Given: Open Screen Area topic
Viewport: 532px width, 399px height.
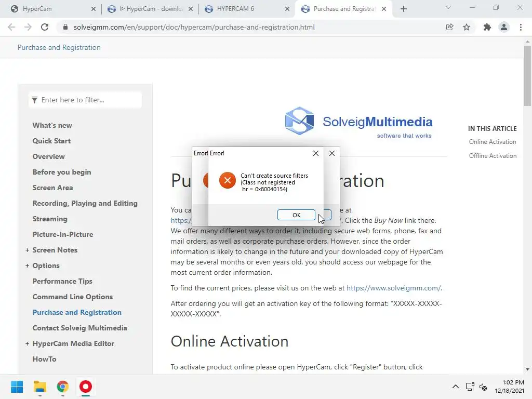Looking at the screenshot, I should pos(52,188).
